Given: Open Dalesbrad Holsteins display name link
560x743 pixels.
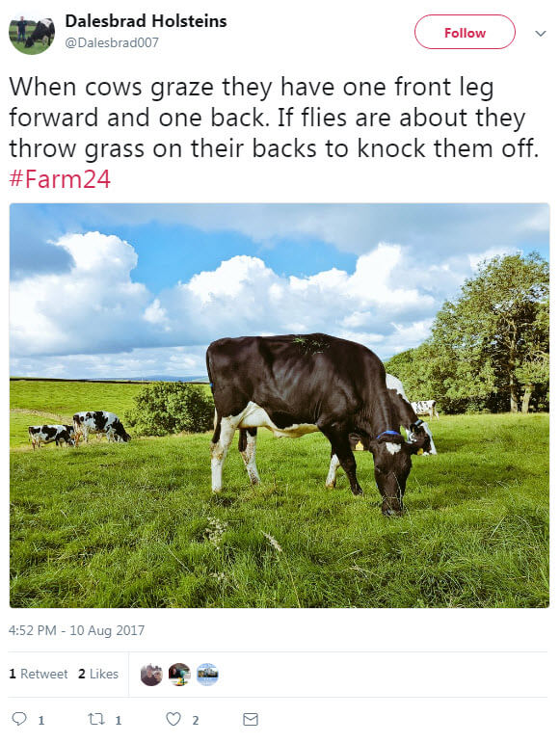Looking at the screenshot, I should click(x=146, y=21).
